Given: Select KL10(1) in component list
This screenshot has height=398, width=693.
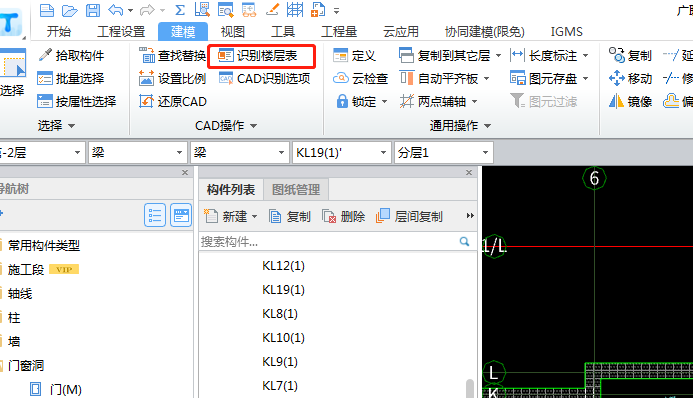Looking at the screenshot, I should [x=283, y=337].
